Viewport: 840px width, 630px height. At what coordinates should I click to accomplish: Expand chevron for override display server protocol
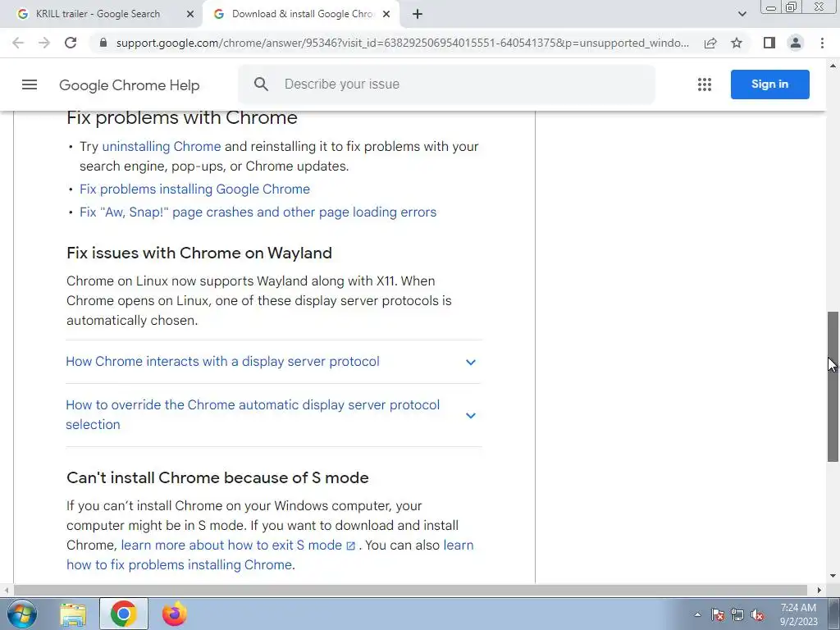point(470,415)
